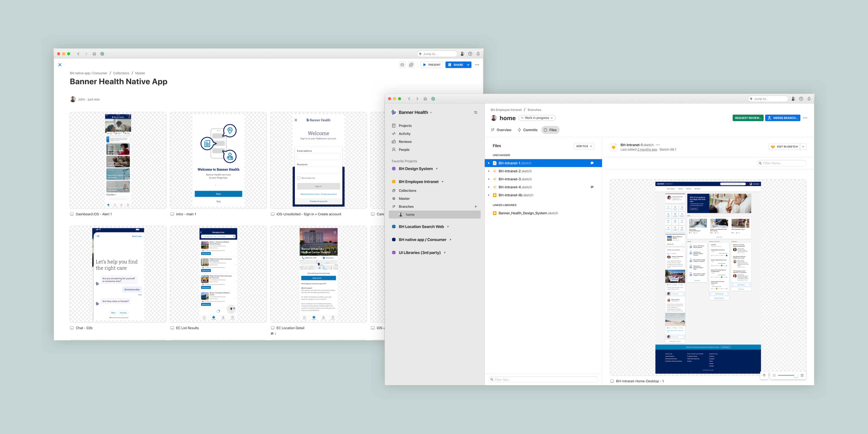The image size is (868, 434).
Task: Open Collections under BH Employee Intranet
Action: [x=407, y=191]
